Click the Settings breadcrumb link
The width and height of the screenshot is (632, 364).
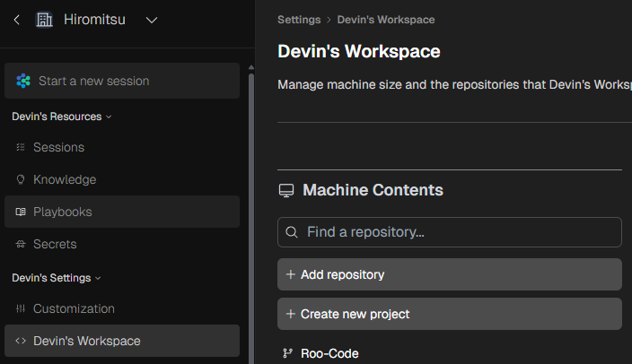click(x=299, y=20)
